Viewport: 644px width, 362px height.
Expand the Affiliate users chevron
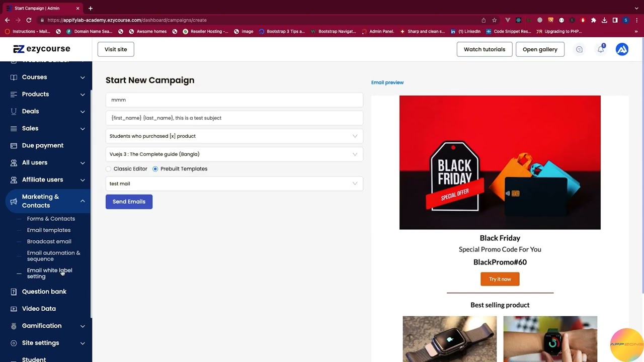click(x=83, y=180)
